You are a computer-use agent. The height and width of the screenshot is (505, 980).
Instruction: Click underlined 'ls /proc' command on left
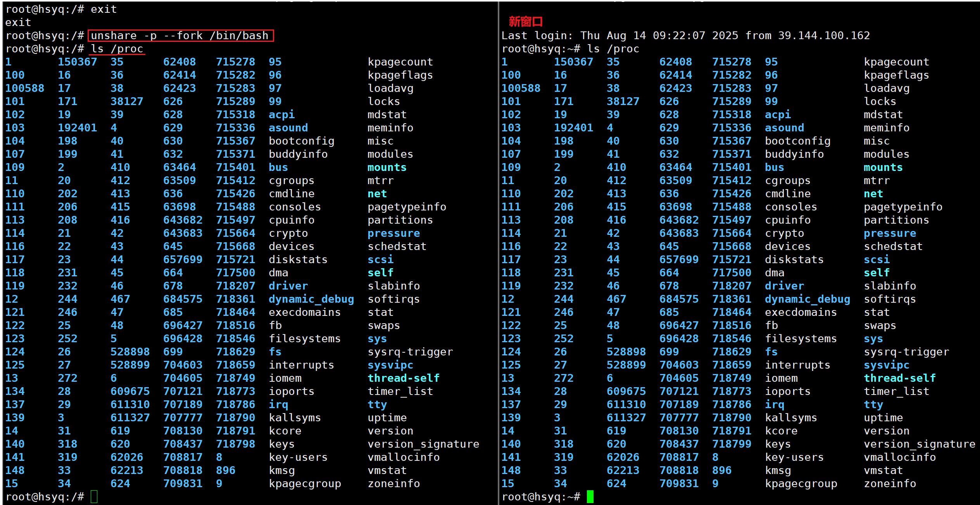[x=117, y=49]
